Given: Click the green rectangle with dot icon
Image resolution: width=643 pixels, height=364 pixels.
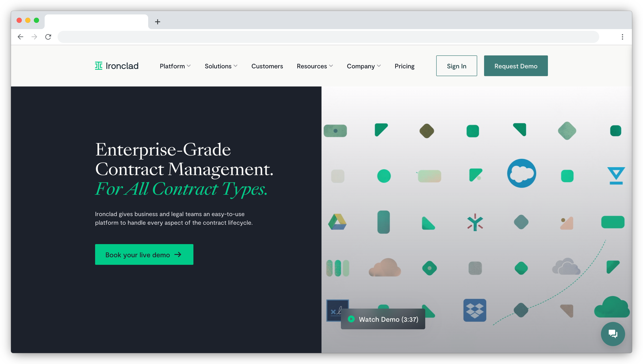Looking at the screenshot, I should click(335, 130).
